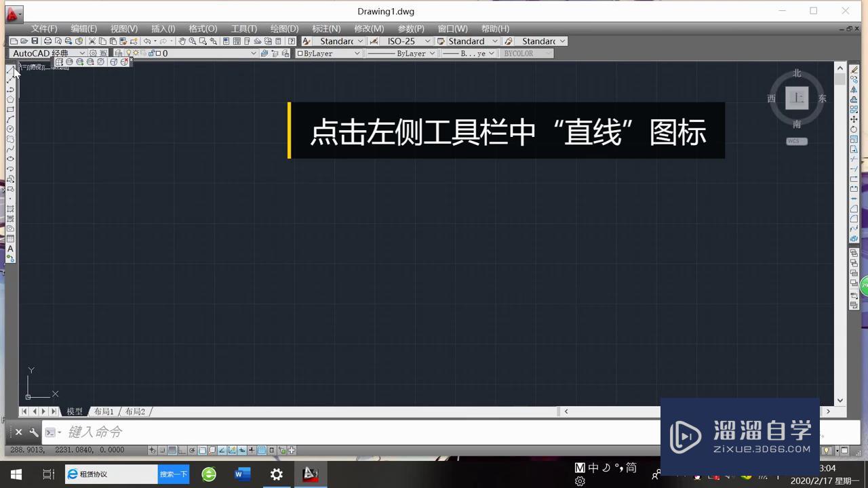
Task: Select the Circle tool
Action: click(x=10, y=129)
